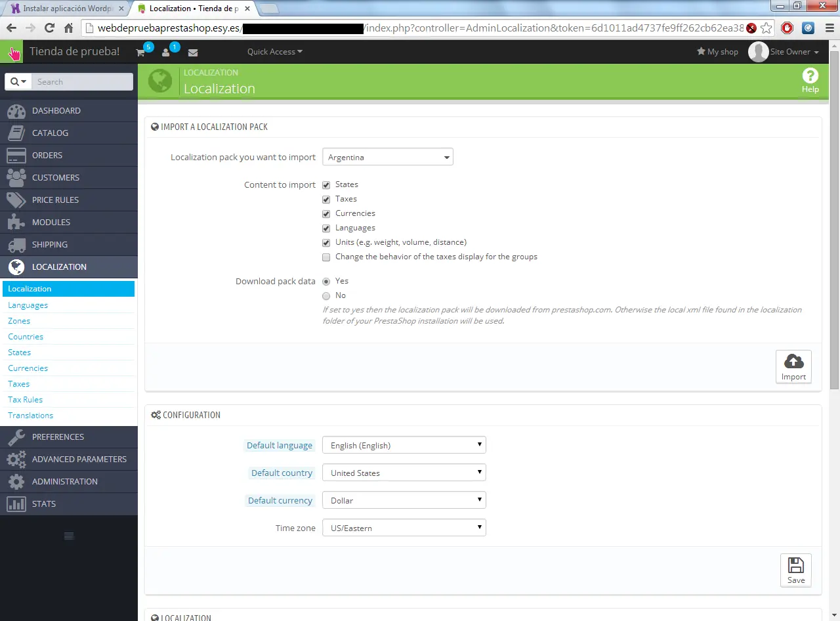Open the Time zone dropdown
Screen dimensions: 840x621
[404, 528]
